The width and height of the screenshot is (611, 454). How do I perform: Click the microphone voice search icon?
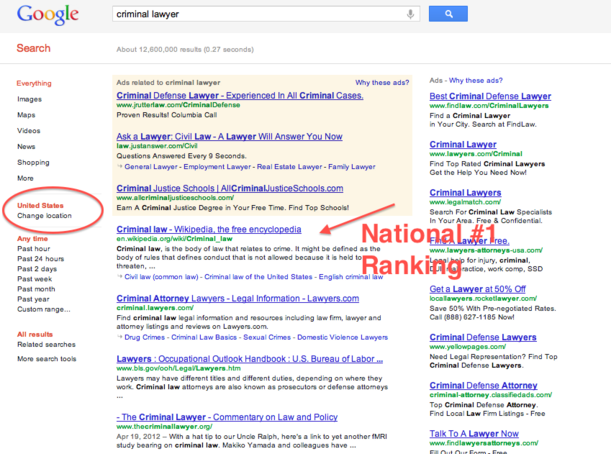tap(410, 15)
